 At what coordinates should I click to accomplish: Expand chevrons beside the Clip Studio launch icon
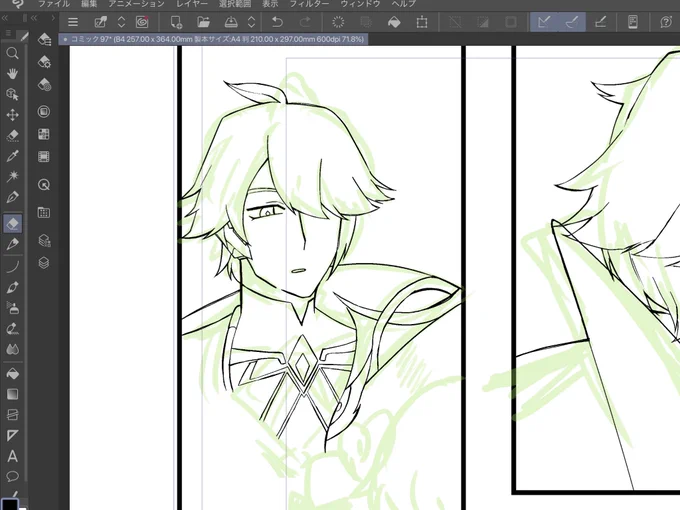coord(121,22)
